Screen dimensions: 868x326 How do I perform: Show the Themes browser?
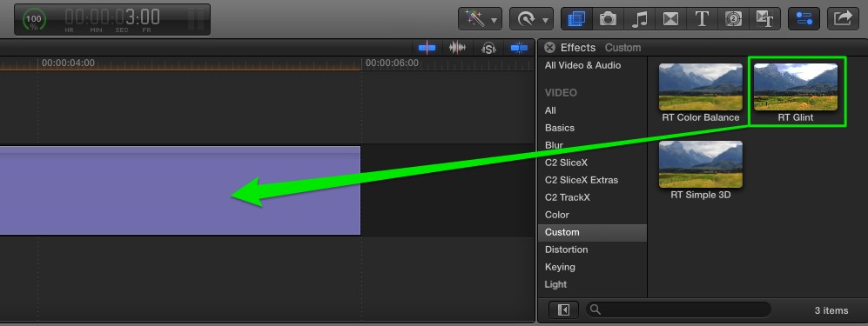tap(765, 19)
